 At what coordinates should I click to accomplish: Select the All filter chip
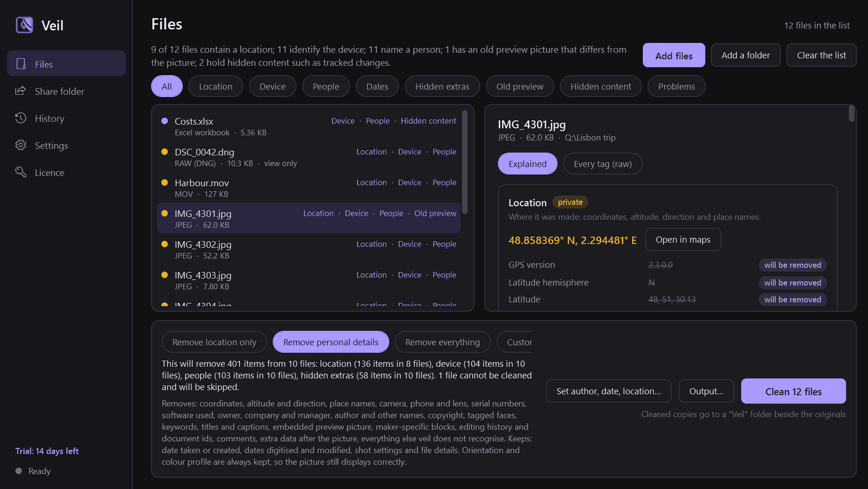tap(167, 86)
